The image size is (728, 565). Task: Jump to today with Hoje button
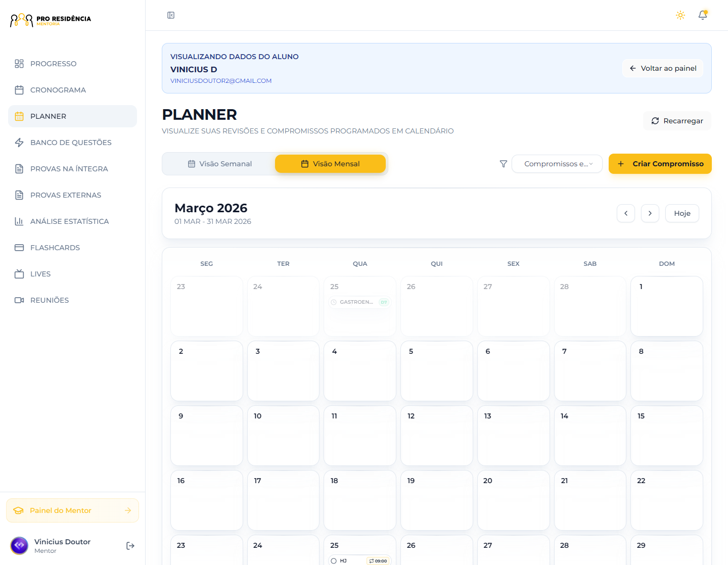click(x=682, y=213)
